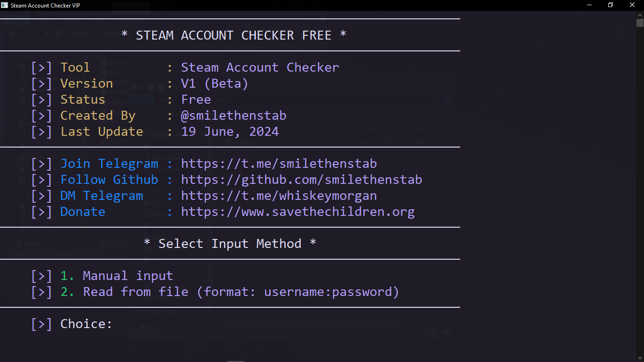Open the whiskeymorgan DM Telegram link
Screen dimensions: 644x362
[279, 196]
